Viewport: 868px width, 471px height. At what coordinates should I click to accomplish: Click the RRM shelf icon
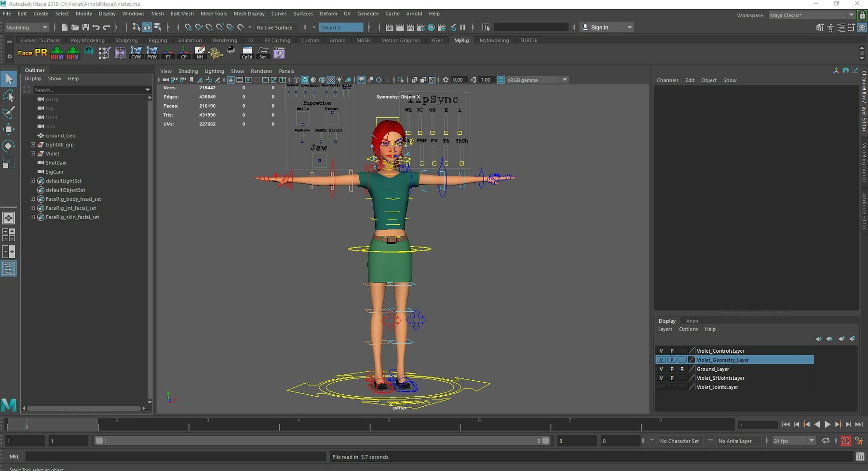pyautogui.click(x=56, y=53)
